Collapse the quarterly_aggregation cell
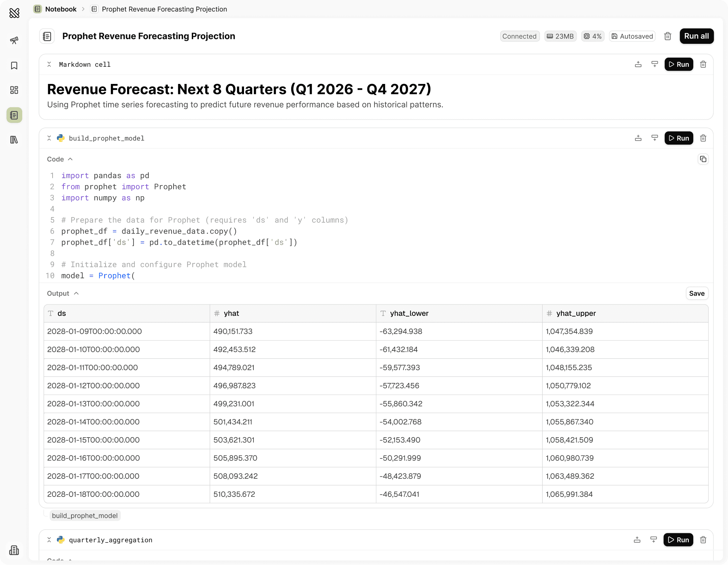 [x=49, y=540]
